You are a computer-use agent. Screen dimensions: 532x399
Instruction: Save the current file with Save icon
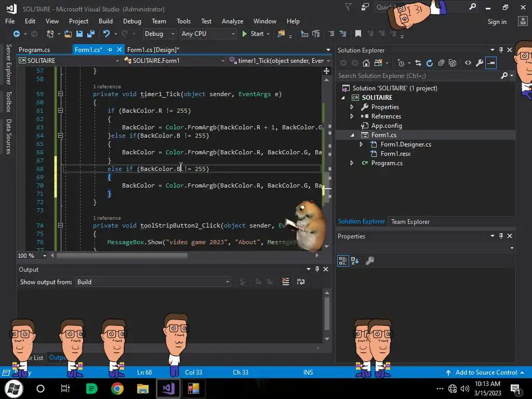[x=79, y=34]
